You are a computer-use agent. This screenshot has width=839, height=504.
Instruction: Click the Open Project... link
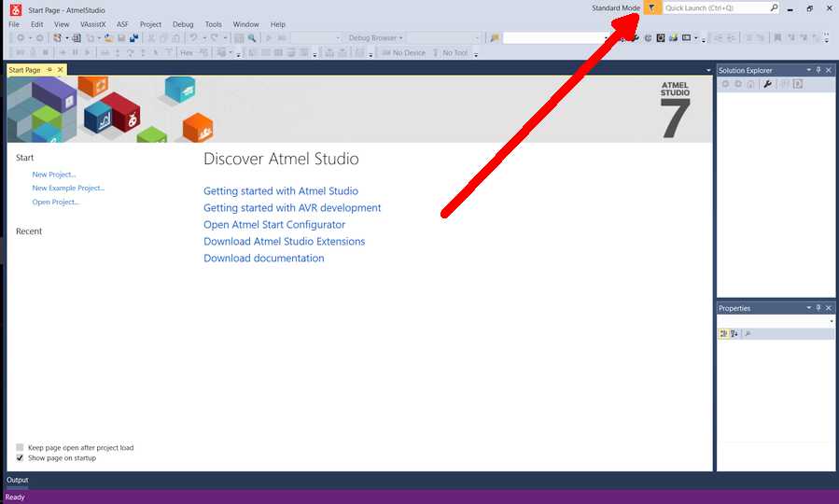tap(56, 202)
